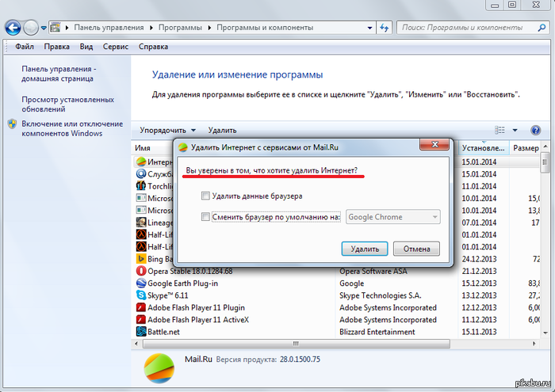Viewport: 555px width, 392px height.
Task: Select the Google Earth Plug-in icon
Action: click(141, 284)
